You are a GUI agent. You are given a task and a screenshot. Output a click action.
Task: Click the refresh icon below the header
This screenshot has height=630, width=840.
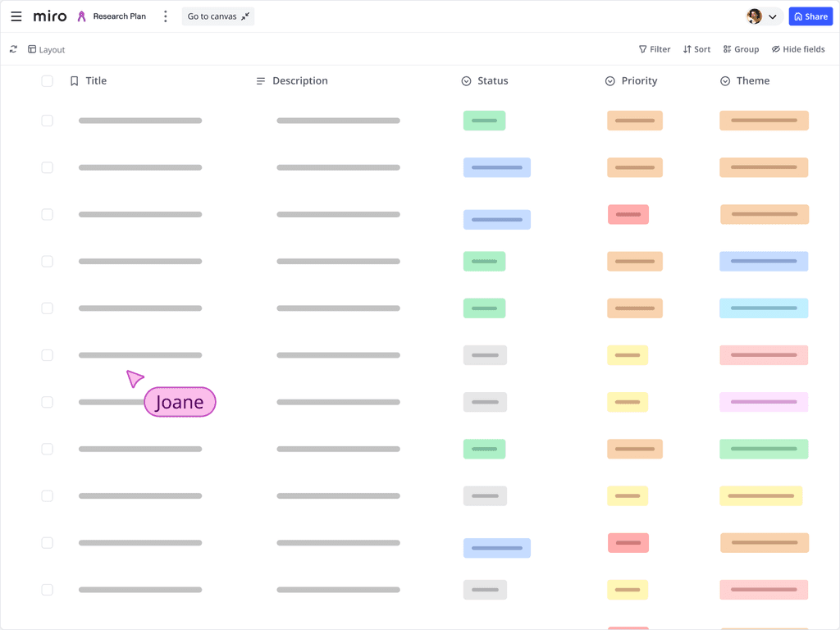[12, 49]
